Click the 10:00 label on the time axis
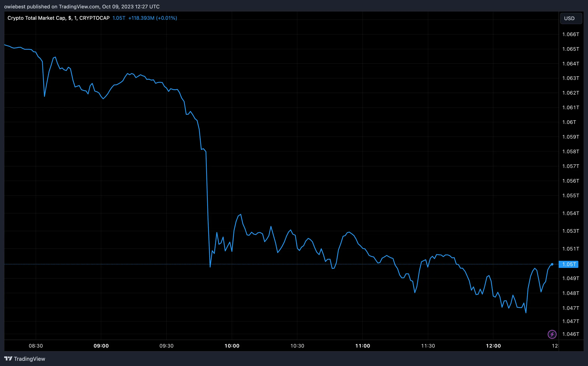Viewport: 588px width, 366px height. coord(232,346)
